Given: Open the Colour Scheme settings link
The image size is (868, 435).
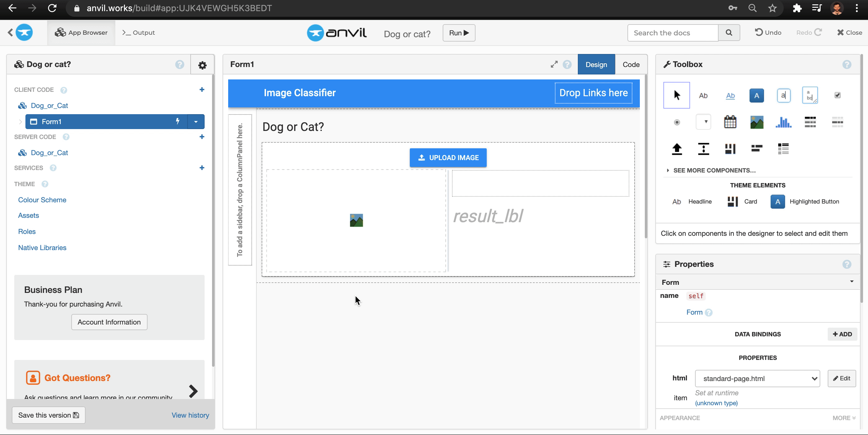Looking at the screenshot, I should click(x=42, y=199).
